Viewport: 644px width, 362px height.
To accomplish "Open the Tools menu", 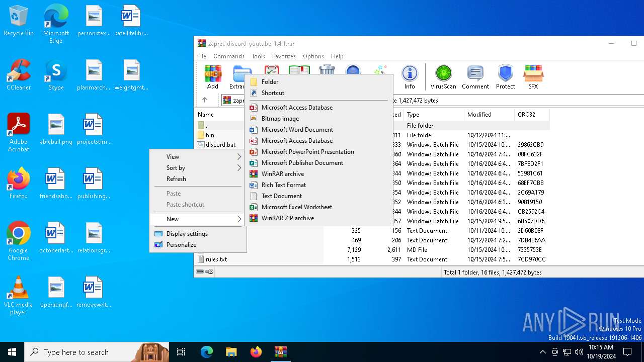I will click(258, 56).
